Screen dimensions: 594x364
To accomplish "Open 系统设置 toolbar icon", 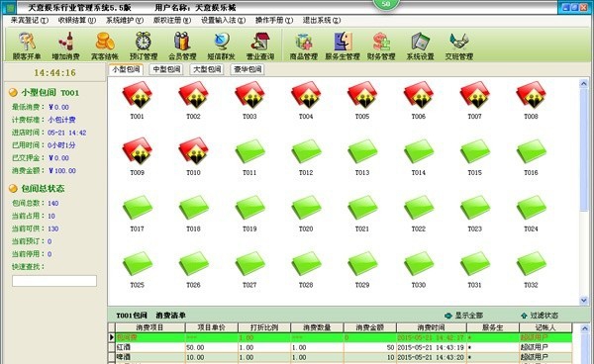I will pos(420,46).
